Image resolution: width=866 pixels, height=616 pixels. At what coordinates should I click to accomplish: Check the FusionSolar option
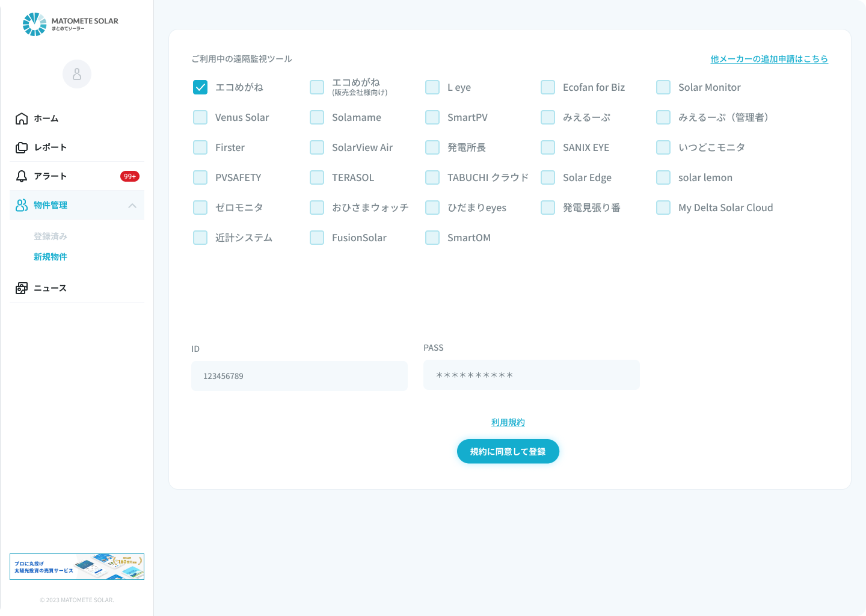(317, 238)
